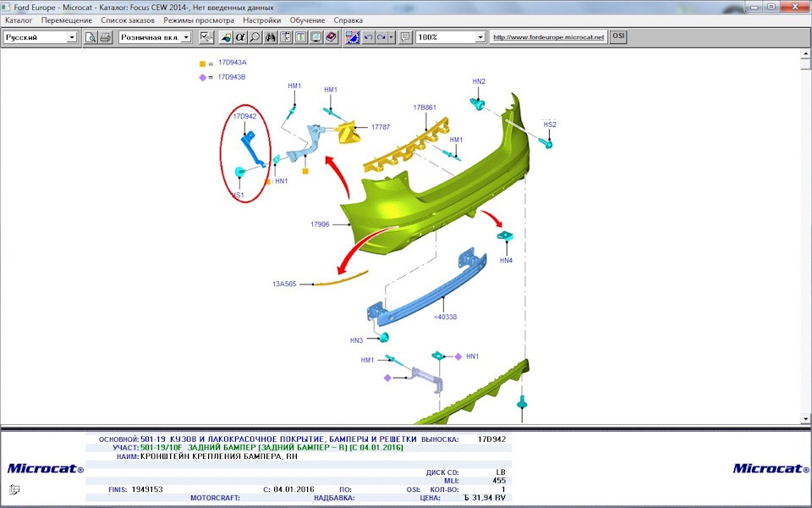Click the printer icon
The width and height of the screenshot is (812, 508).
click(105, 37)
